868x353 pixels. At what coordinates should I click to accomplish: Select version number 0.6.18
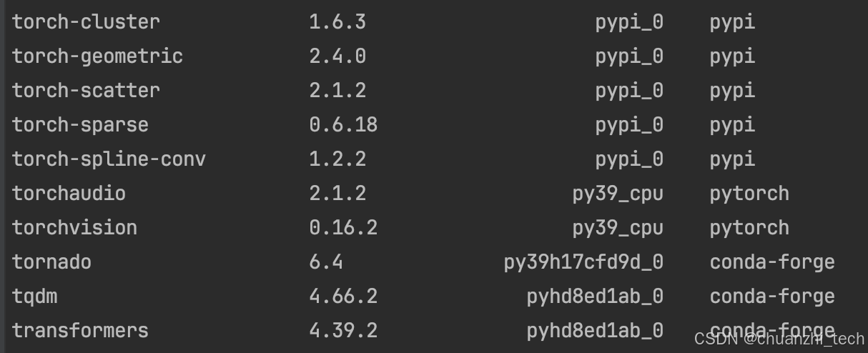(x=343, y=125)
